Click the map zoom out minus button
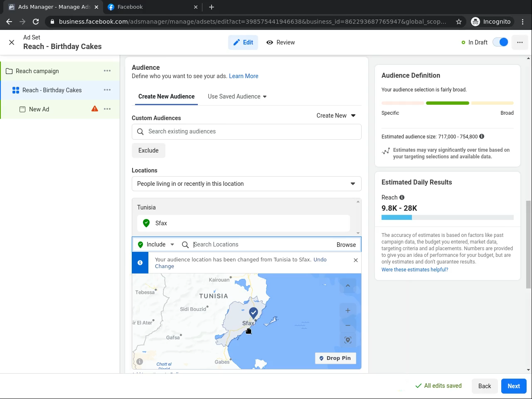The height and width of the screenshot is (399, 532). tap(348, 325)
